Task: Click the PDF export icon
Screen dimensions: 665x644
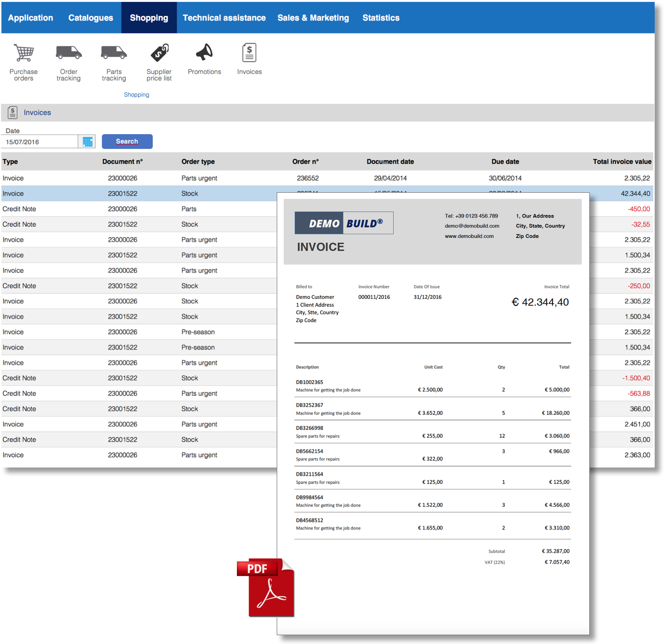Action: (266, 587)
